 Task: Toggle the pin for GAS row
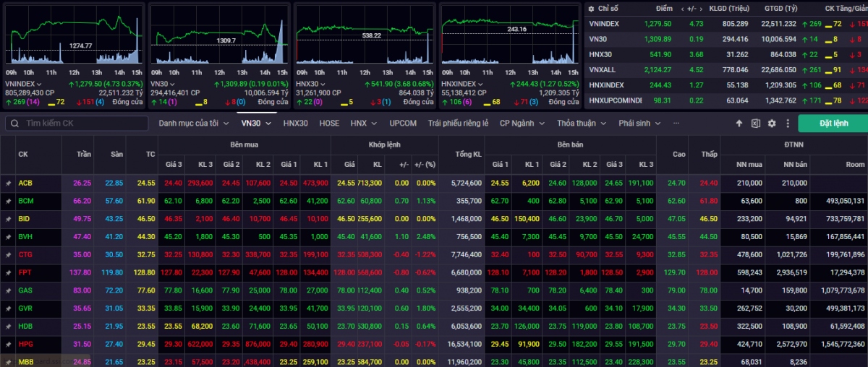pos(9,290)
